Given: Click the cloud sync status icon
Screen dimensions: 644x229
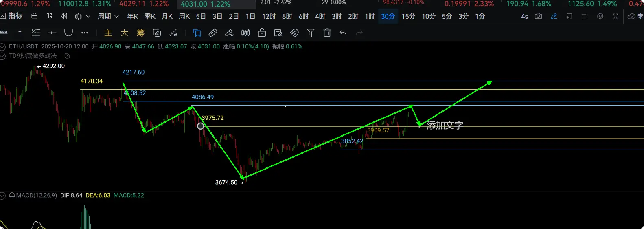Looking at the screenshot, I should coord(631,16).
